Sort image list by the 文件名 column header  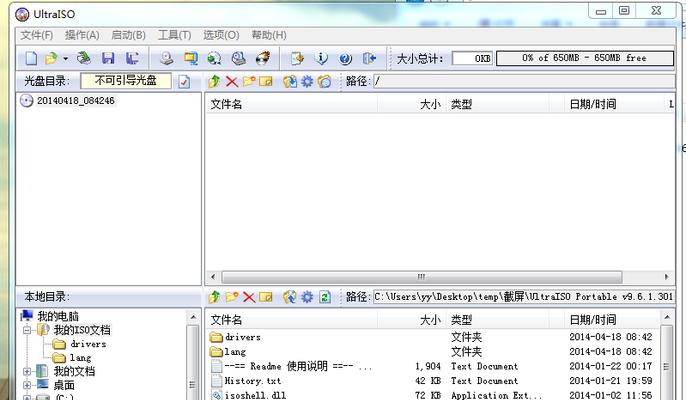click(x=291, y=104)
